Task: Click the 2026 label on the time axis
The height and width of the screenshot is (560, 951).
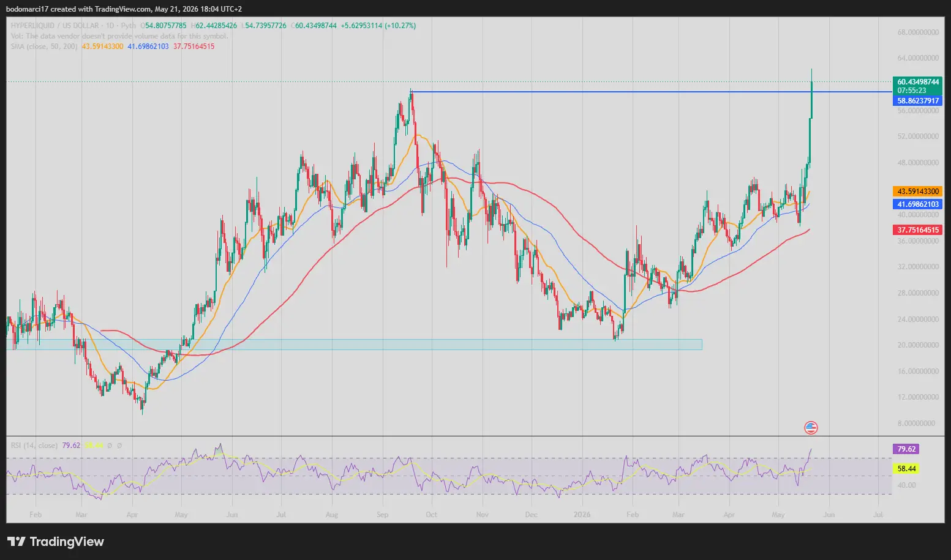Action: (582, 515)
